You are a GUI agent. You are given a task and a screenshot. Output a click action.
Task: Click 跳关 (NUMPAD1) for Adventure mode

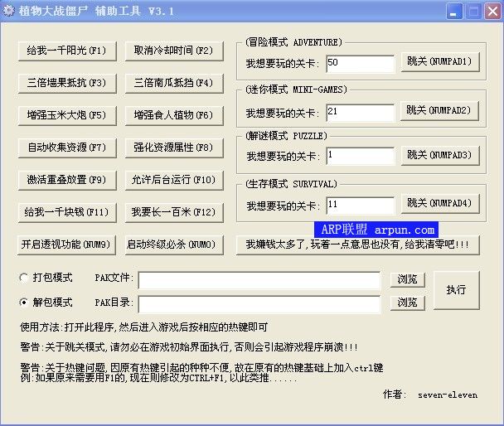440,61
